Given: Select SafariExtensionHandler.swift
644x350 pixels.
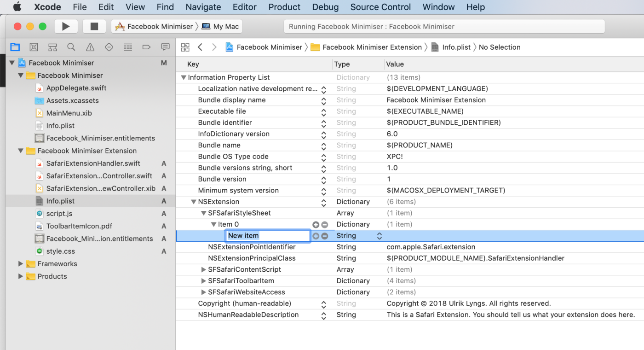Looking at the screenshot, I should point(93,163).
